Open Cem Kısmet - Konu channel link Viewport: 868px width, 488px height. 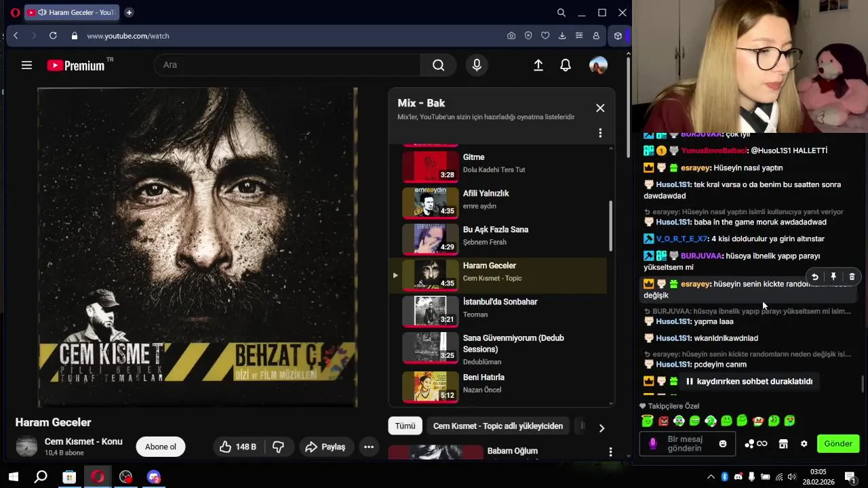click(x=83, y=441)
